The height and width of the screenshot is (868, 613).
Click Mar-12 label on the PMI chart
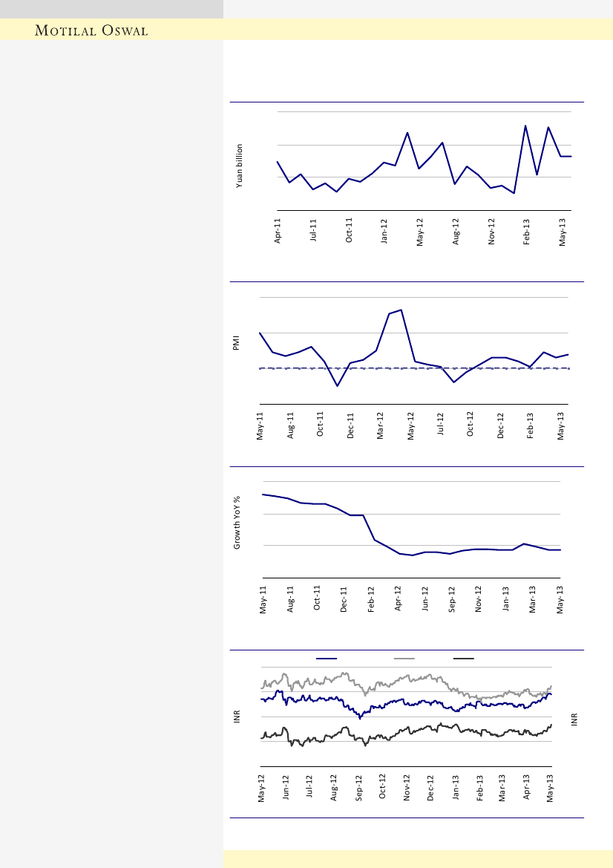point(380,426)
